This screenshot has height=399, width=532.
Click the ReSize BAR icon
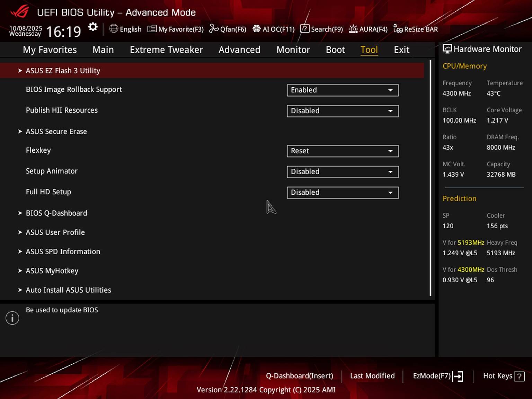(398, 29)
